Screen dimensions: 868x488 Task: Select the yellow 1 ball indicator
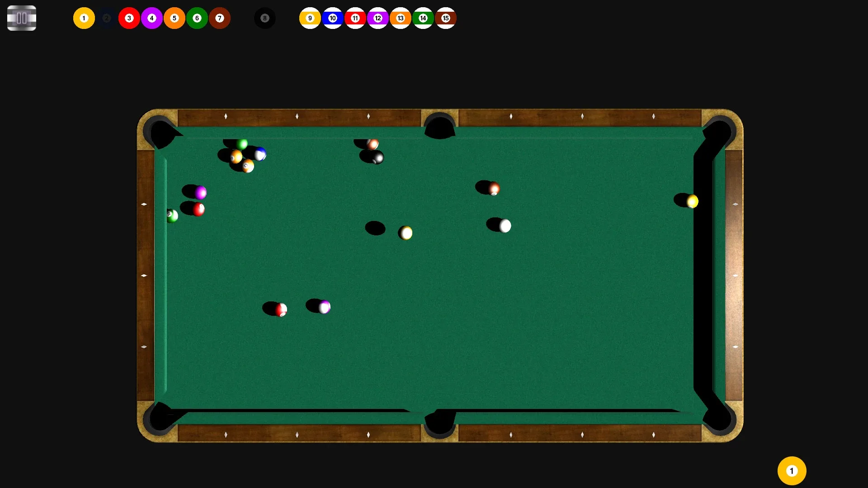(84, 18)
